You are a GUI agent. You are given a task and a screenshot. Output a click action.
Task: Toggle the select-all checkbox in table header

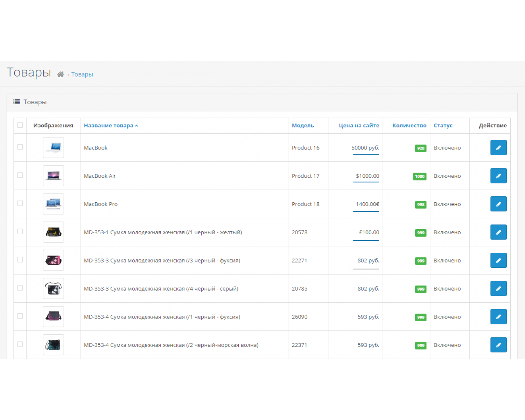click(x=20, y=125)
